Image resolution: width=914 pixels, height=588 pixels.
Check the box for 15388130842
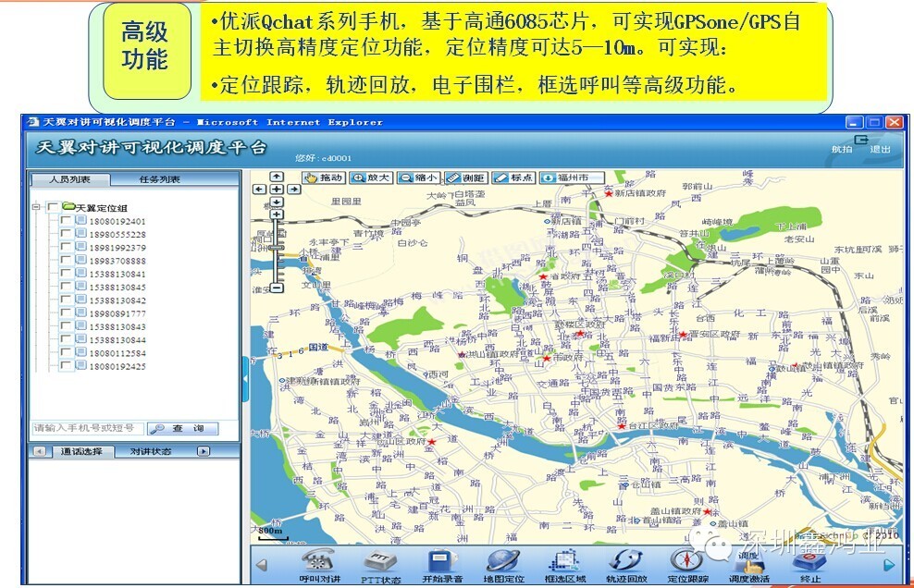[66, 300]
